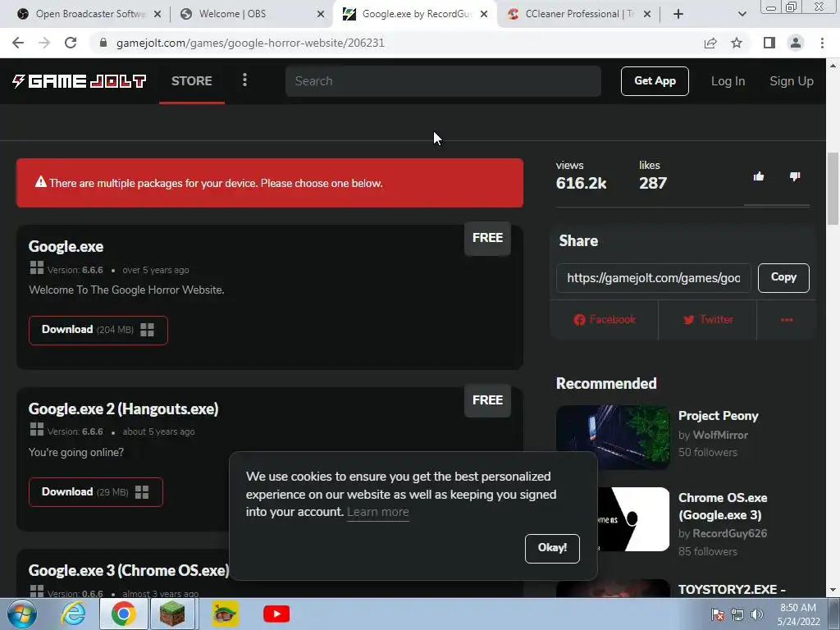Screen dimensions: 840x630
Task: Open the tab search dropdown arrow
Action: 742,14
